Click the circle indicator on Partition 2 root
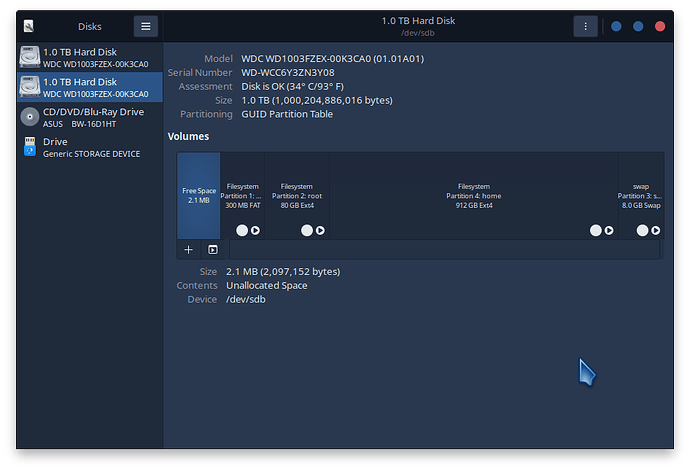 click(x=307, y=230)
